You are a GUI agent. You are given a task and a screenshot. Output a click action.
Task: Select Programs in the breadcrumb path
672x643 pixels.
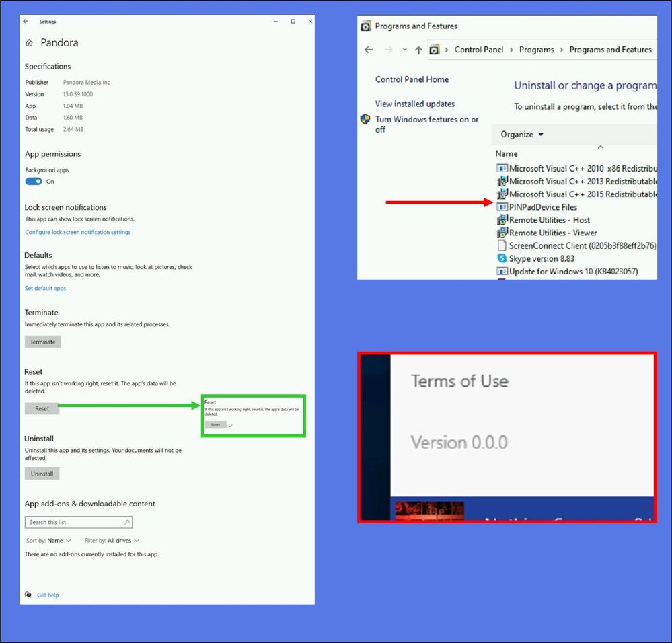536,50
